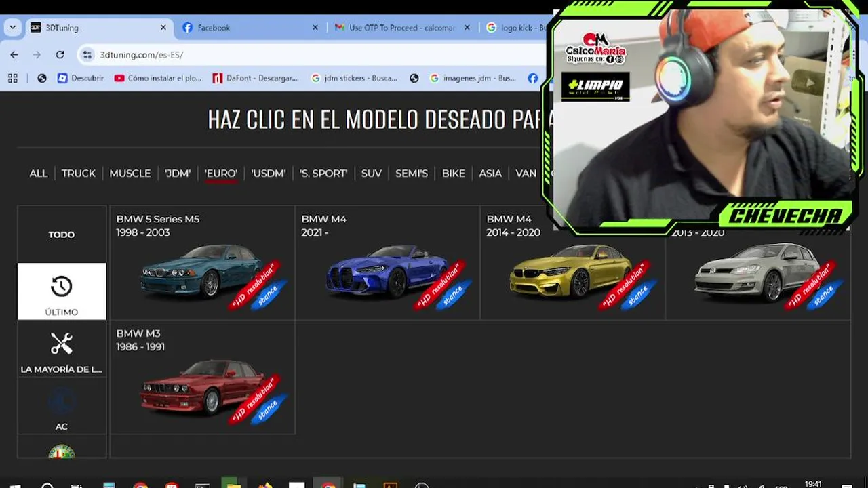Screen dimensions: 868x488
Task: Open the Descubrir bookmark
Action: [x=81, y=78]
